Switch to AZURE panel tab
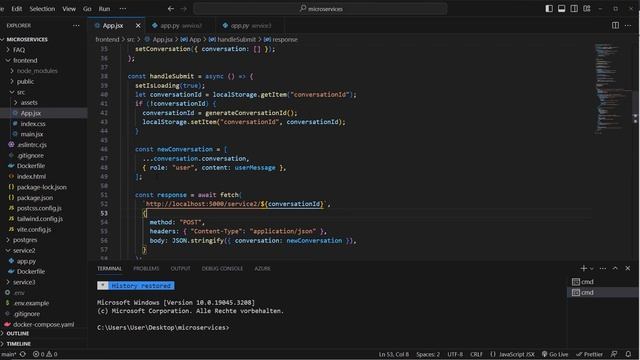The height and width of the screenshot is (360, 640). pyautogui.click(x=262, y=269)
